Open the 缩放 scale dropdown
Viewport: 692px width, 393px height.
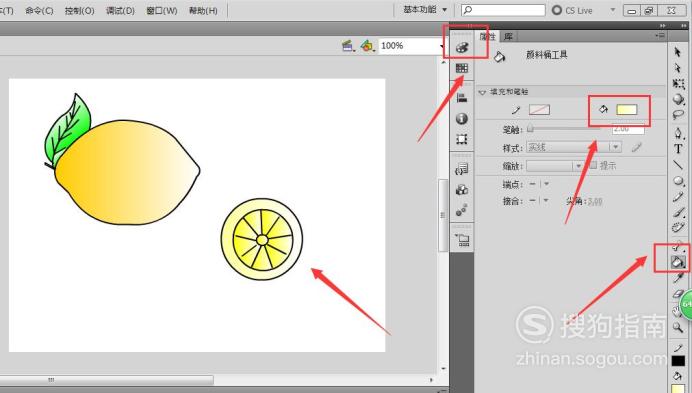pyautogui.click(x=555, y=166)
